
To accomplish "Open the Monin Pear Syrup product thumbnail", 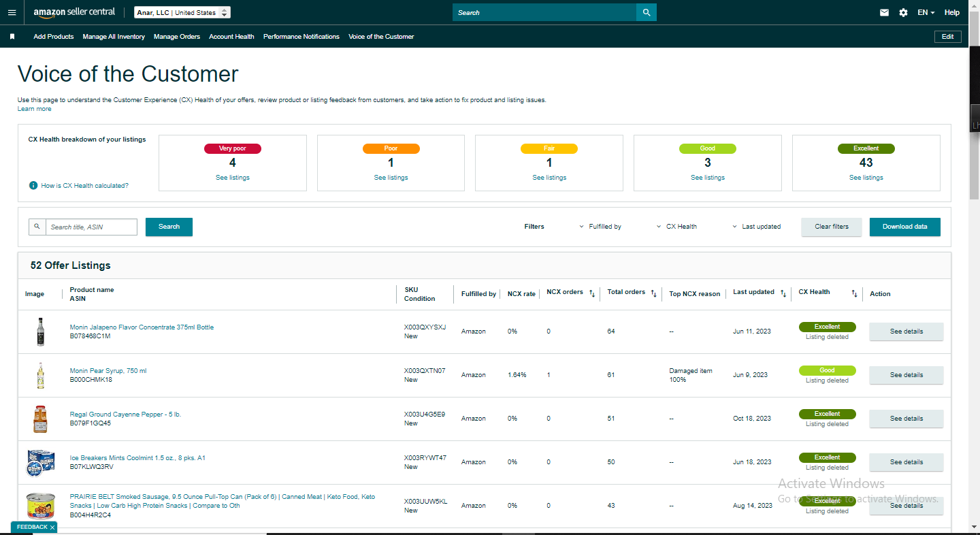I will pos(41,376).
